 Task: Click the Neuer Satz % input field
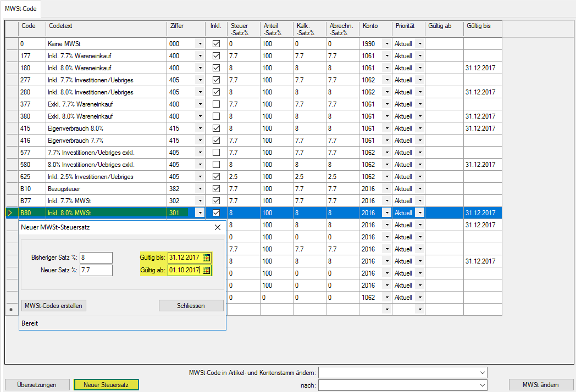click(96, 270)
